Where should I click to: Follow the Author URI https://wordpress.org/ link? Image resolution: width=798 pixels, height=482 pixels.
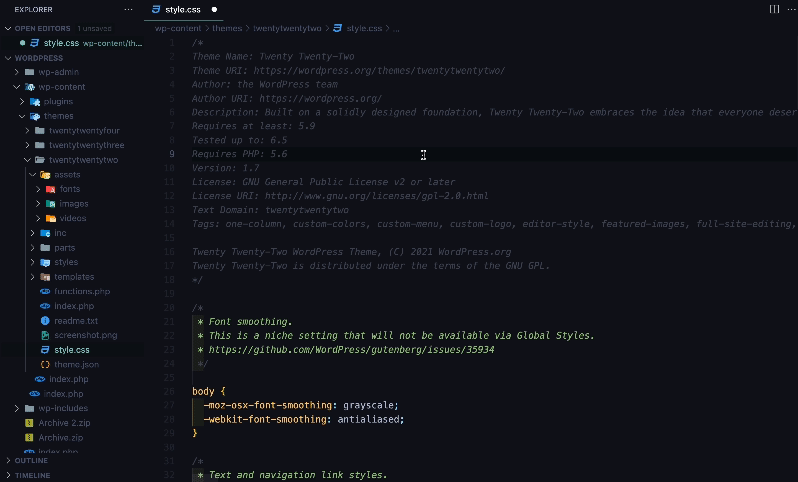click(320, 98)
